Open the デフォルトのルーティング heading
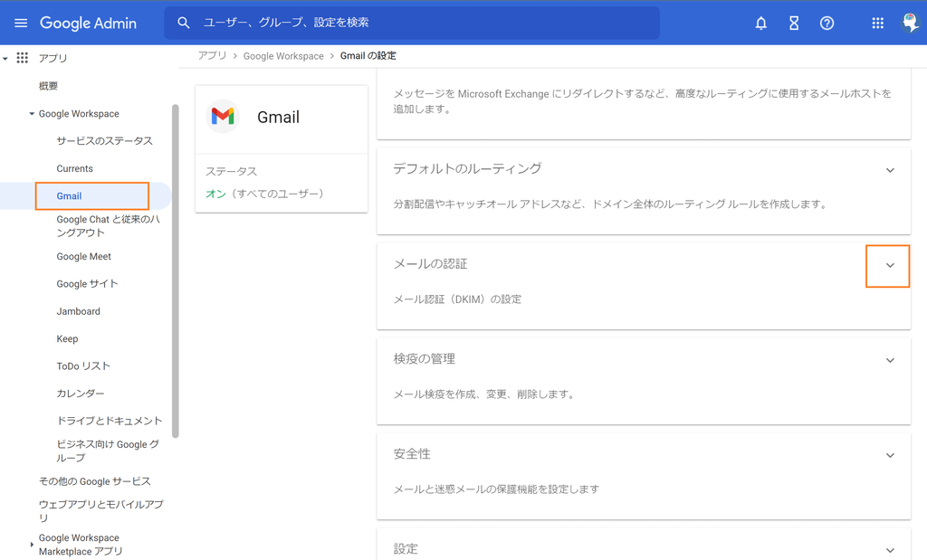927x560 pixels. tap(468, 168)
